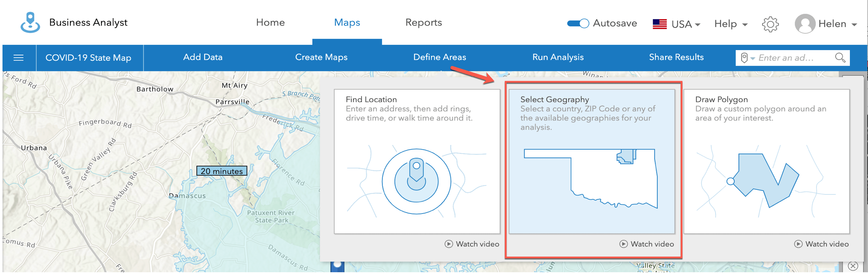Click the Urbana Pike label on the map

(x=60, y=171)
